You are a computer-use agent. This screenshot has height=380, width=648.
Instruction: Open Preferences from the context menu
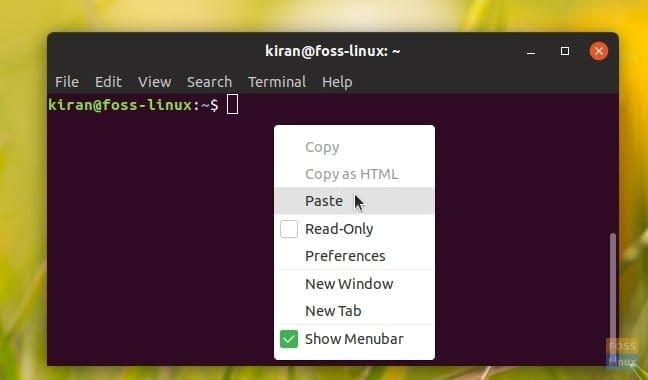354,256
